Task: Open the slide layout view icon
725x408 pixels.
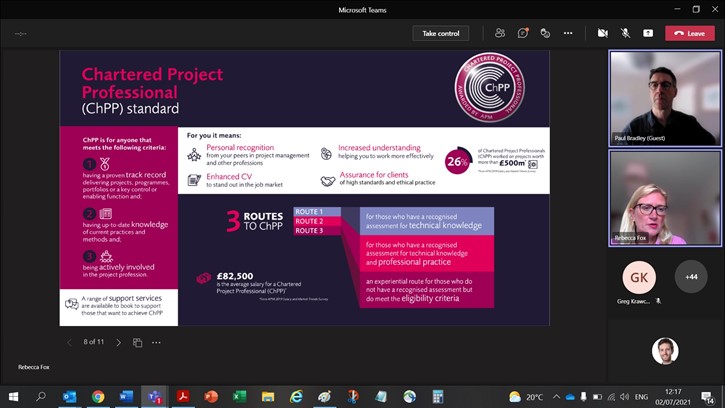Action: 137,342
